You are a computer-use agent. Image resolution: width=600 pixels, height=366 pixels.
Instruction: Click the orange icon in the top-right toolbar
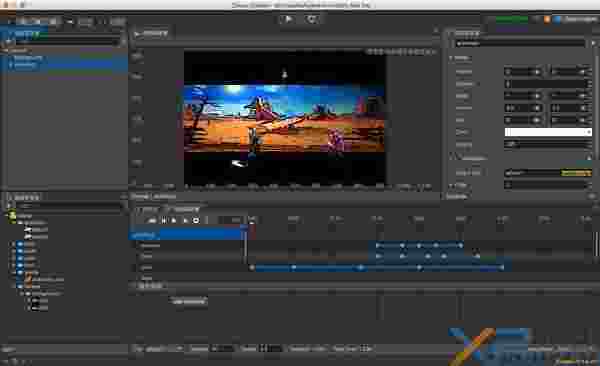click(x=547, y=20)
